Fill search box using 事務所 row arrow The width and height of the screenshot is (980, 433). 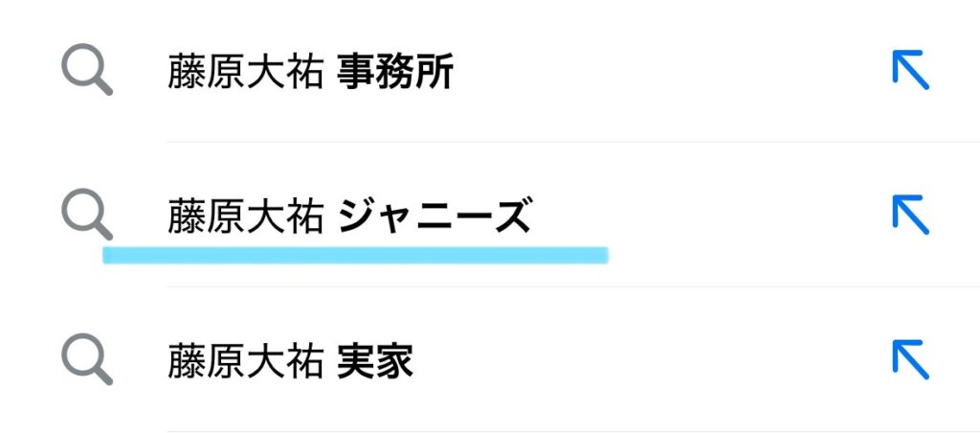911,70
